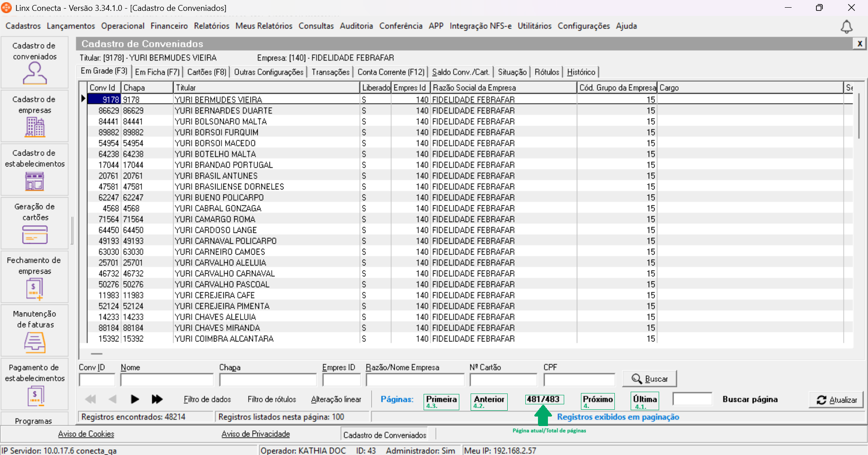Open the Utilitários menu
This screenshot has width=868, height=455.
click(534, 26)
